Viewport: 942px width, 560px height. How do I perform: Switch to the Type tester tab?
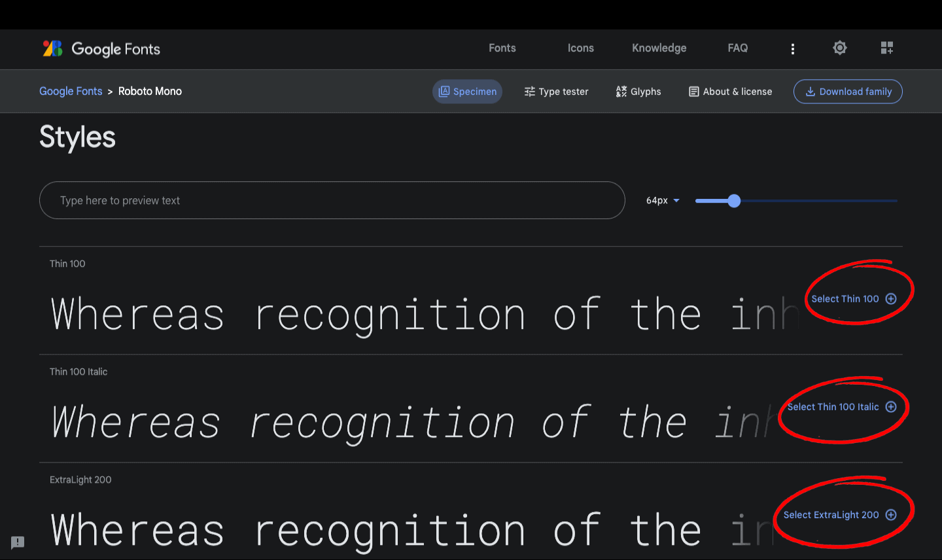pyautogui.click(x=556, y=92)
